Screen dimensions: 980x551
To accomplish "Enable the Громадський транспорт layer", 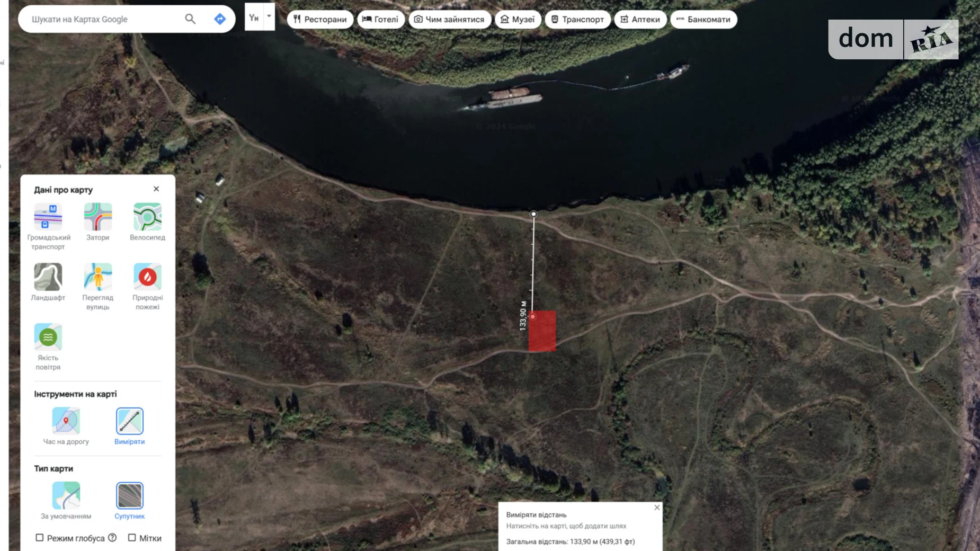I will point(48,217).
